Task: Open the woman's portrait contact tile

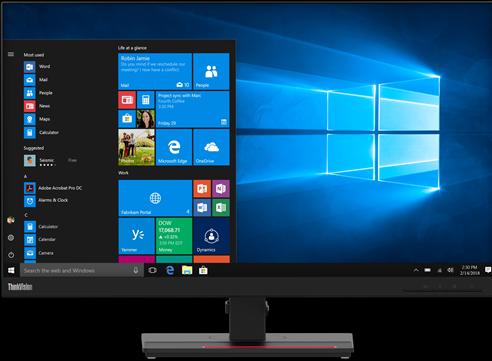Action: [146, 119]
